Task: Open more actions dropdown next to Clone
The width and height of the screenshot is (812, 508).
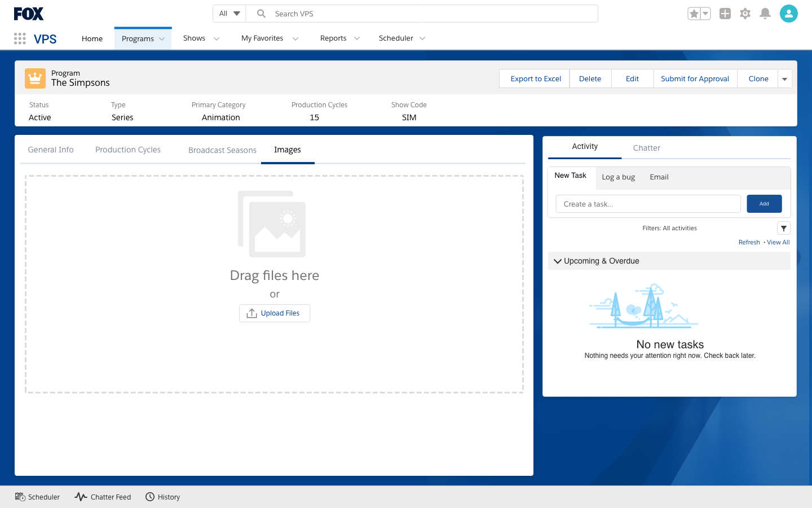Action: pyautogui.click(x=785, y=79)
